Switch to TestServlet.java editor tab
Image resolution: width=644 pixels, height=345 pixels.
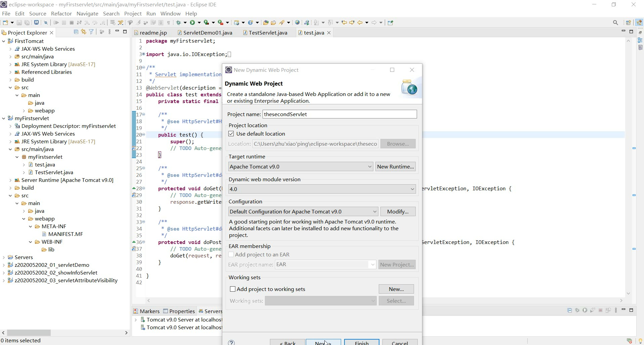[265, 33]
